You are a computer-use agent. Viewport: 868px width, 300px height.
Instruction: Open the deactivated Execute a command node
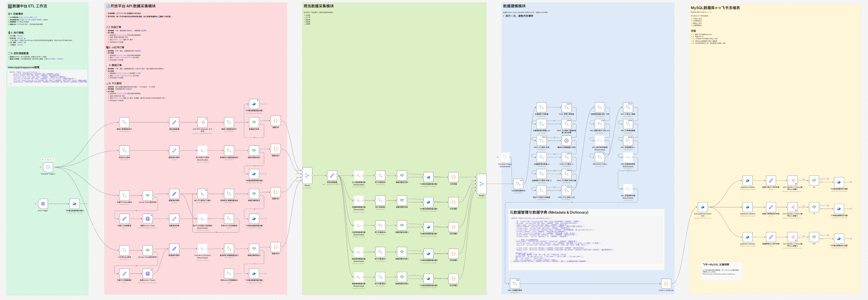coord(202,249)
